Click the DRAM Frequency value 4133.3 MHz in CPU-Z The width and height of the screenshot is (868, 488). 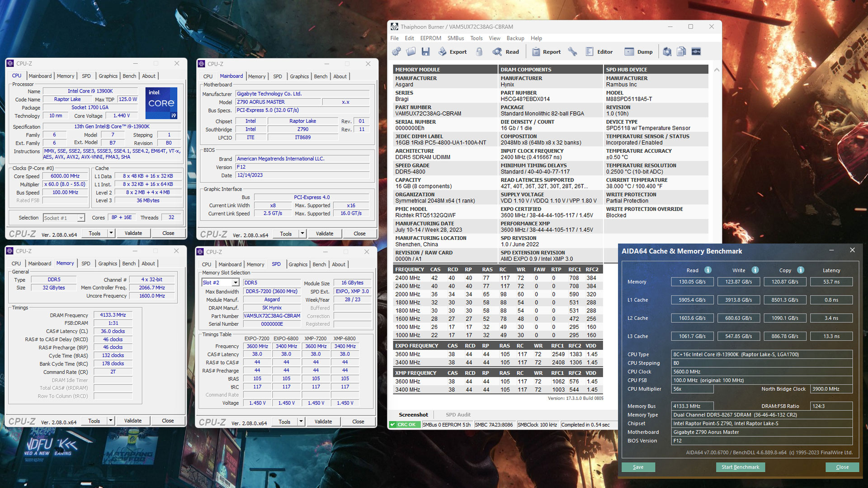(113, 315)
